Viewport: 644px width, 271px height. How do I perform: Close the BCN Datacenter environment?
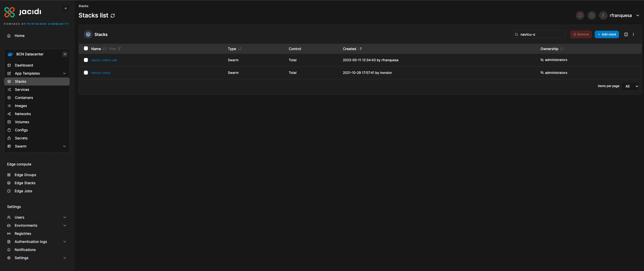65,54
